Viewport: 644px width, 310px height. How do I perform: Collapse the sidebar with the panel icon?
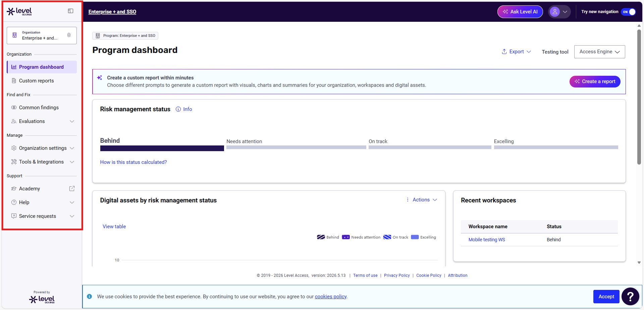70,11
